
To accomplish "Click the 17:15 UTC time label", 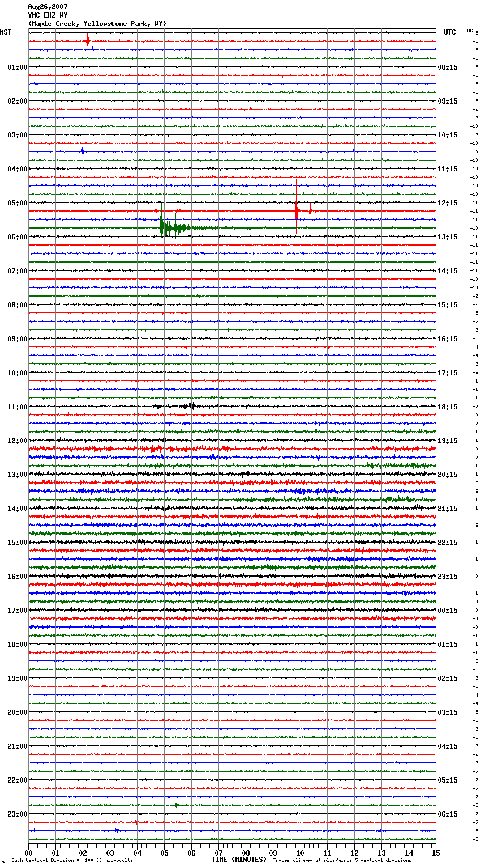I will tap(448, 373).
